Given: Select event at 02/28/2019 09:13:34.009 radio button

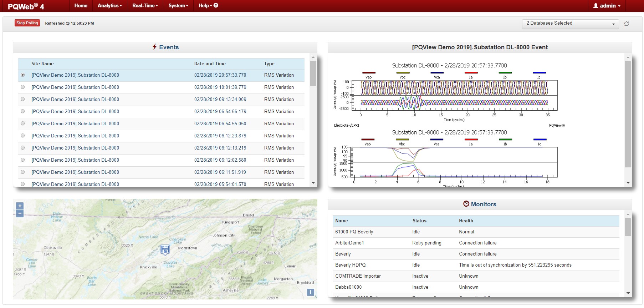Looking at the screenshot, I should 23,99.
